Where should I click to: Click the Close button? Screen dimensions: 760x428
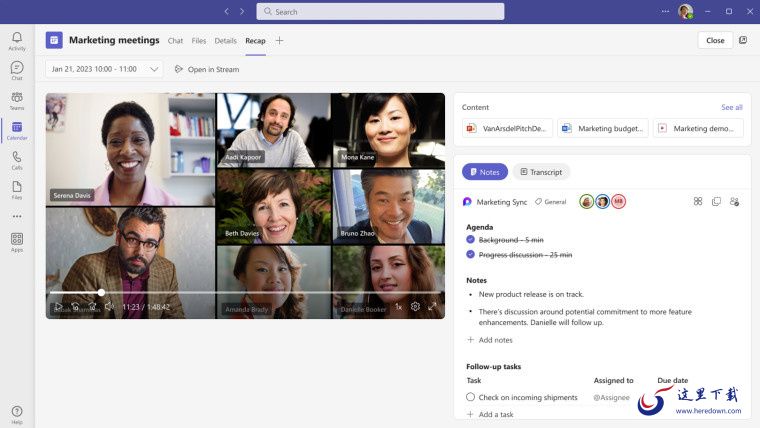pyautogui.click(x=715, y=40)
